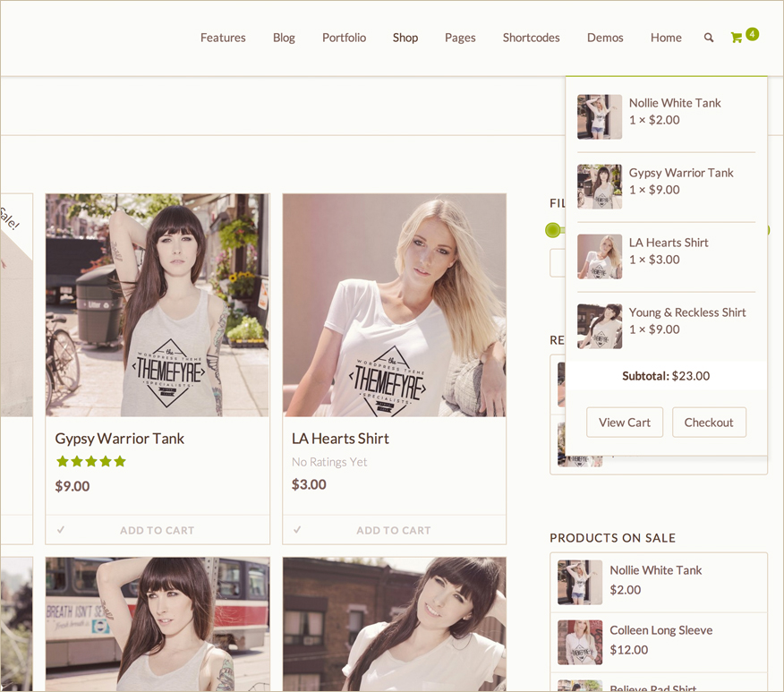
Task: Click the No Ratings Yet text
Action: click(329, 462)
